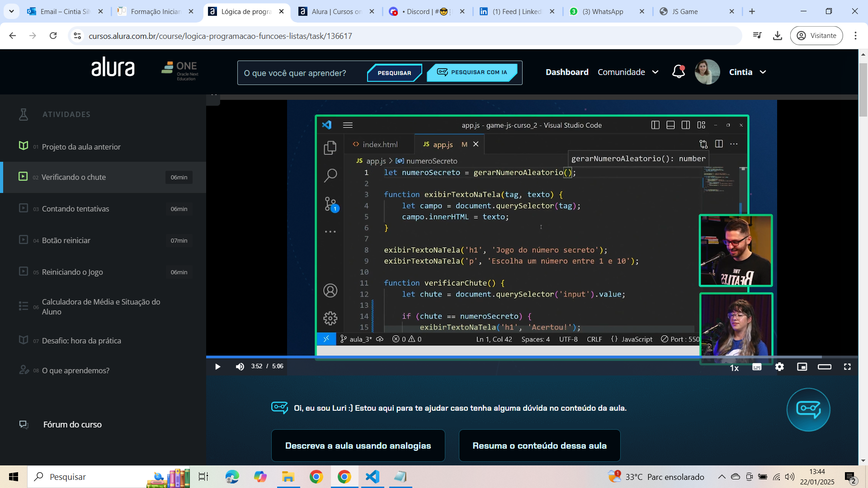This screenshot has height=488, width=868.
Task: Select 'Verificando o chute' lesson
Action: click(104, 177)
